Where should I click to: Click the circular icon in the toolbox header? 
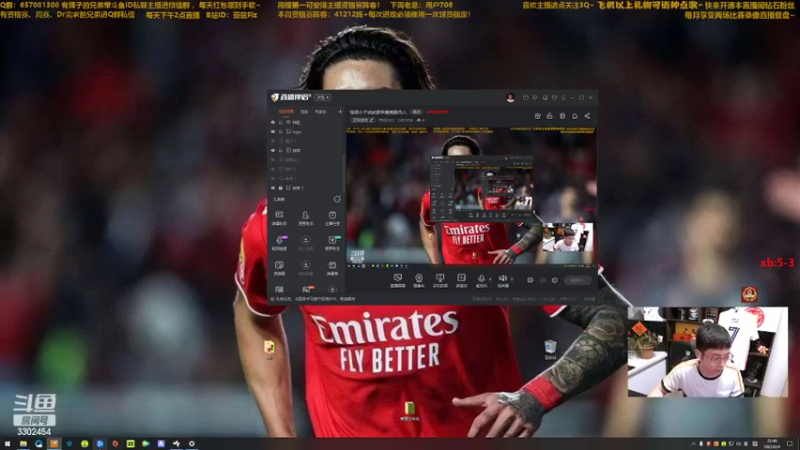(337, 199)
